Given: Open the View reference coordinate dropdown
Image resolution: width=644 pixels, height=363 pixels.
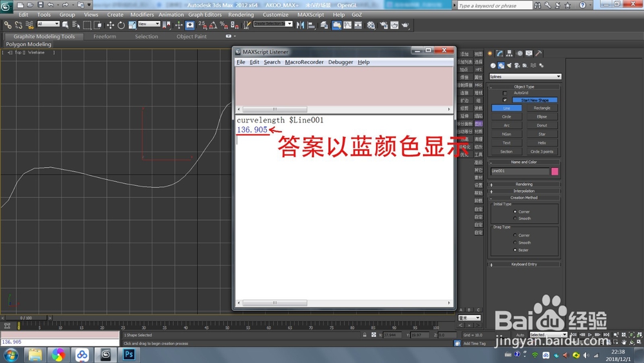Looking at the screenshot, I should tap(149, 24).
